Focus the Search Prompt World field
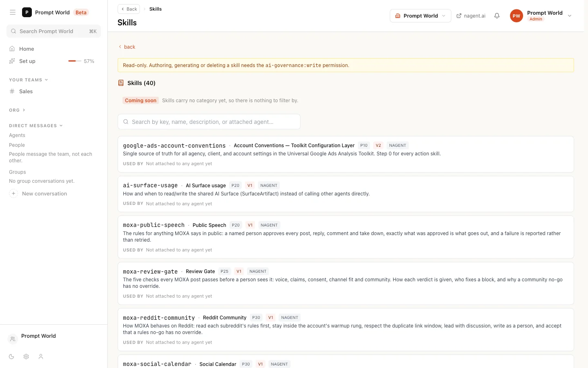This screenshot has width=588, height=368. [54, 31]
